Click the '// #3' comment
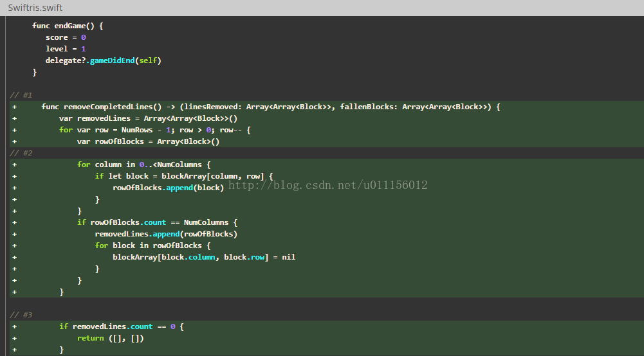 coord(21,315)
